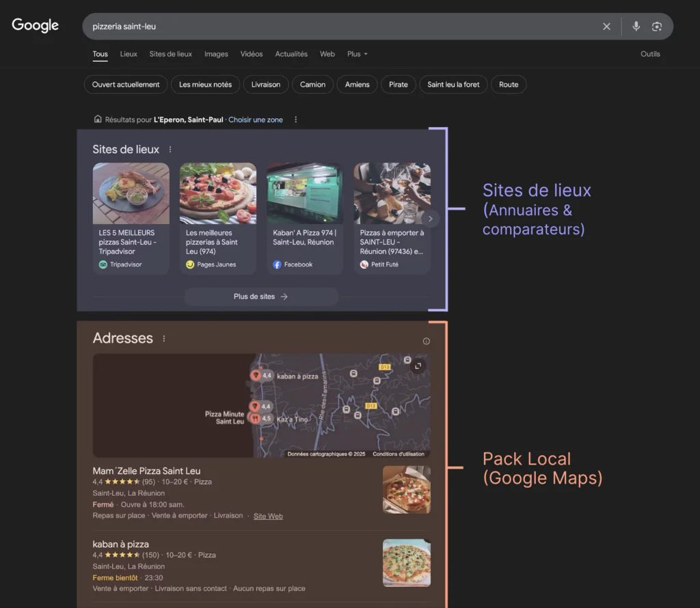700x608 pixels.
Task: Open the Plus dropdown in search tabs
Action: pyautogui.click(x=357, y=54)
